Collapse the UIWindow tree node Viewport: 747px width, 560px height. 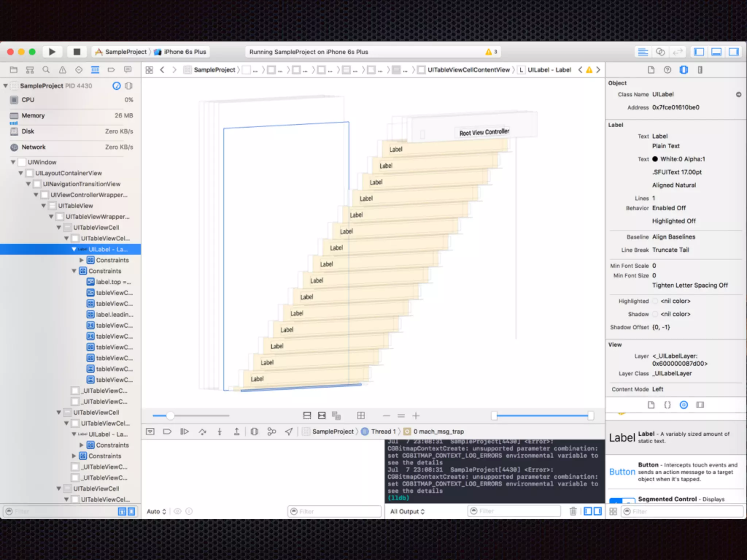[x=13, y=162]
